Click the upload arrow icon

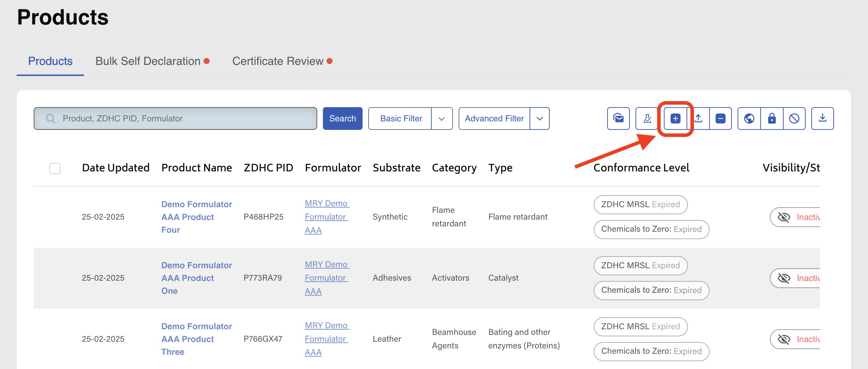click(x=698, y=119)
